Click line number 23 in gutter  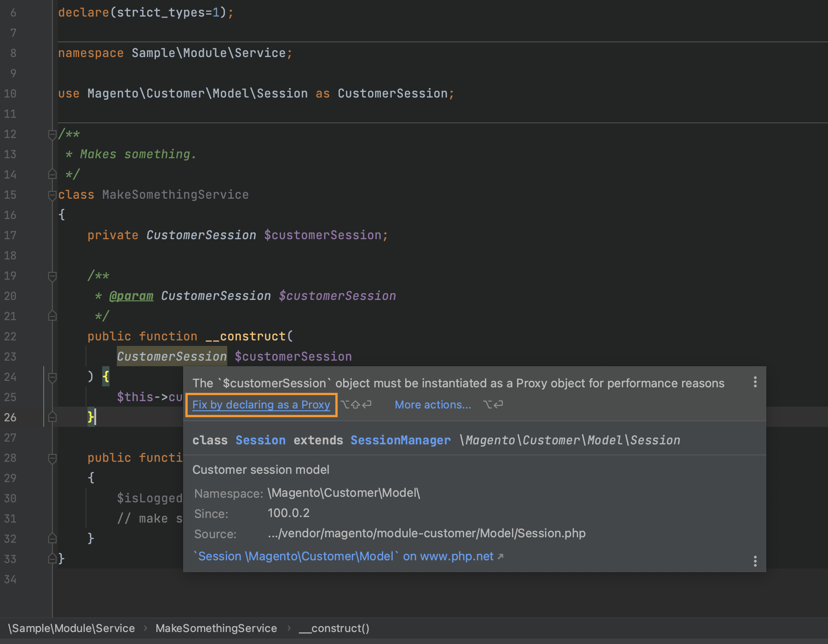tap(10, 356)
